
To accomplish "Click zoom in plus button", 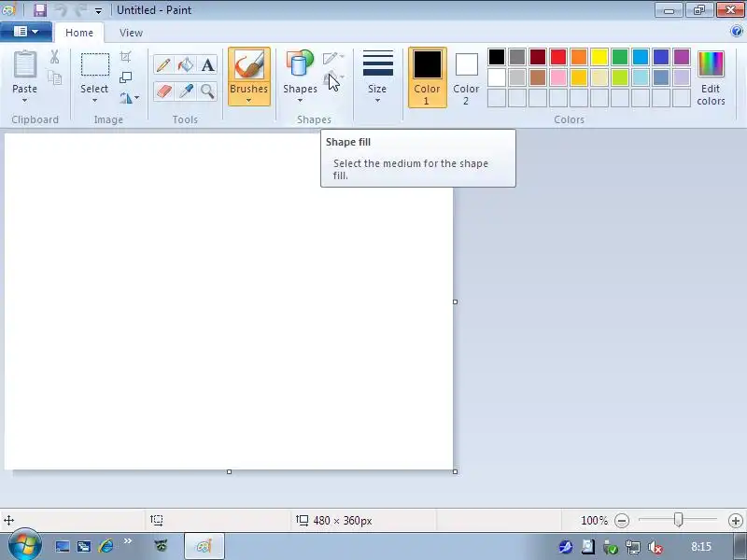I will (735, 521).
